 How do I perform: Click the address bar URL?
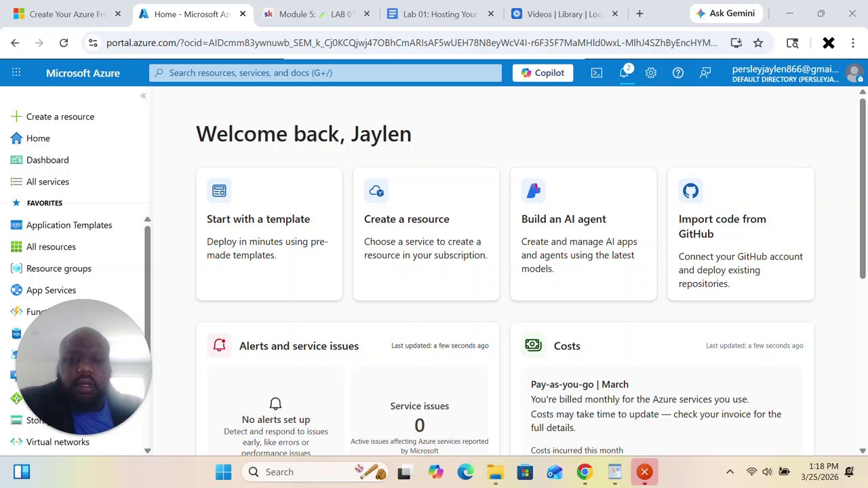point(412,43)
